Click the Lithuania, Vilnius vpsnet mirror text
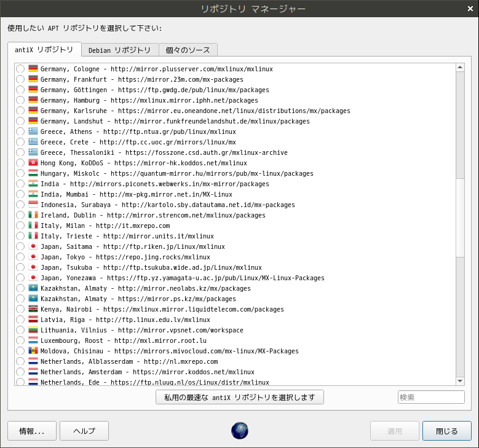This screenshot has width=479, height=448. pyautogui.click(x=142, y=330)
